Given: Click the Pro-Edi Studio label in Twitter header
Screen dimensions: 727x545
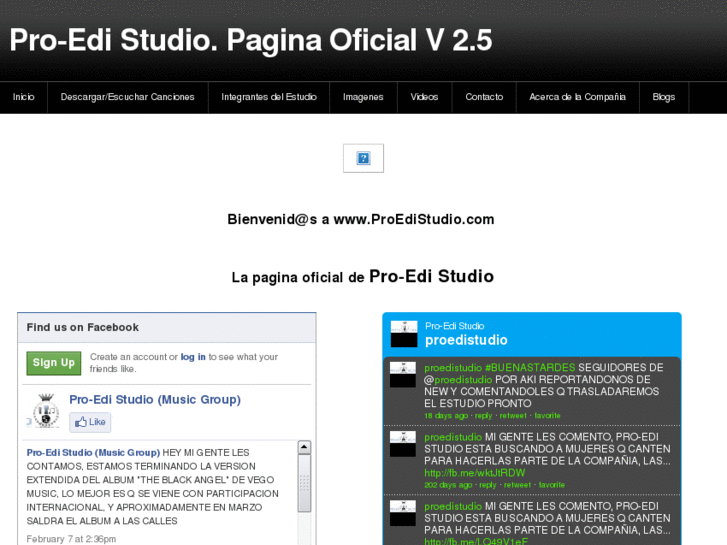Looking at the screenshot, I should click(x=455, y=326).
